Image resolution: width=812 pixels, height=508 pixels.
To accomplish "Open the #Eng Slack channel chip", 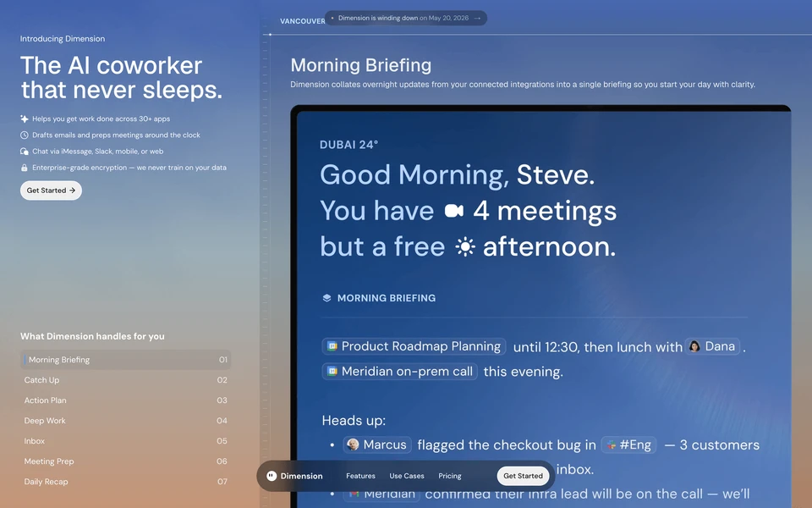I will [x=628, y=444].
